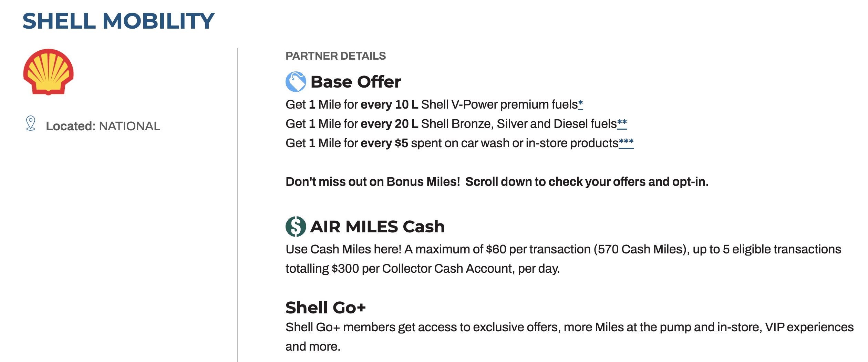The width and height of the screenshot is (868, 362).
Task: Click the PARTNER DETAILS label
Action: point(335,56)
